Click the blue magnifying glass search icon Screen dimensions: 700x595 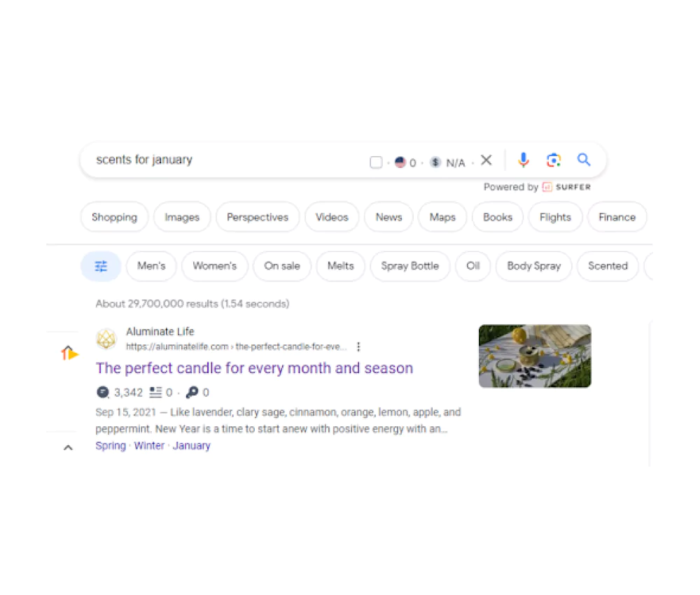tap(584, 160)
